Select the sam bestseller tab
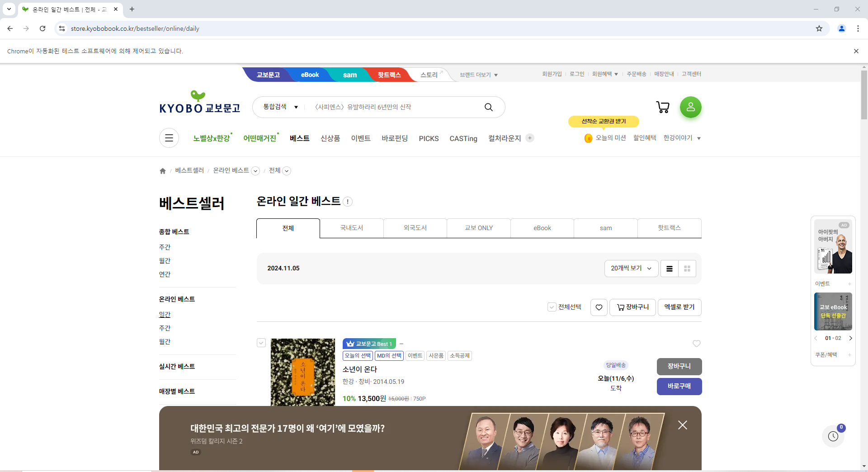This screenshot has width=868, height=472. tap(606, 228)
